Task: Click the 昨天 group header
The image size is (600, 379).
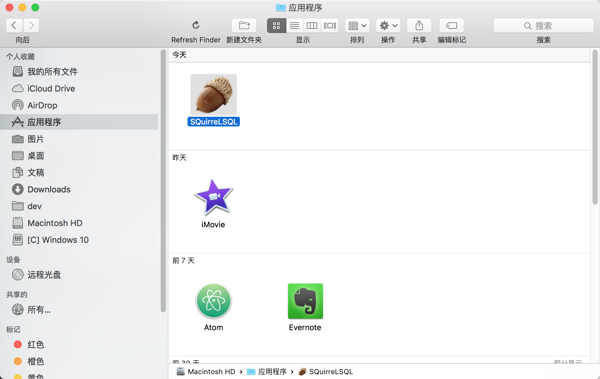Action: pyautogui.click(x=179, y=158)
